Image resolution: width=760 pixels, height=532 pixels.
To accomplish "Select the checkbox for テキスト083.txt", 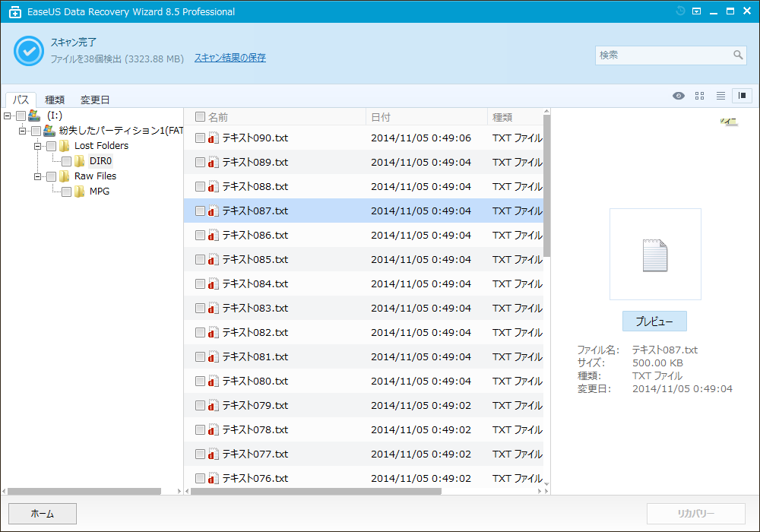I will (200, 308).
